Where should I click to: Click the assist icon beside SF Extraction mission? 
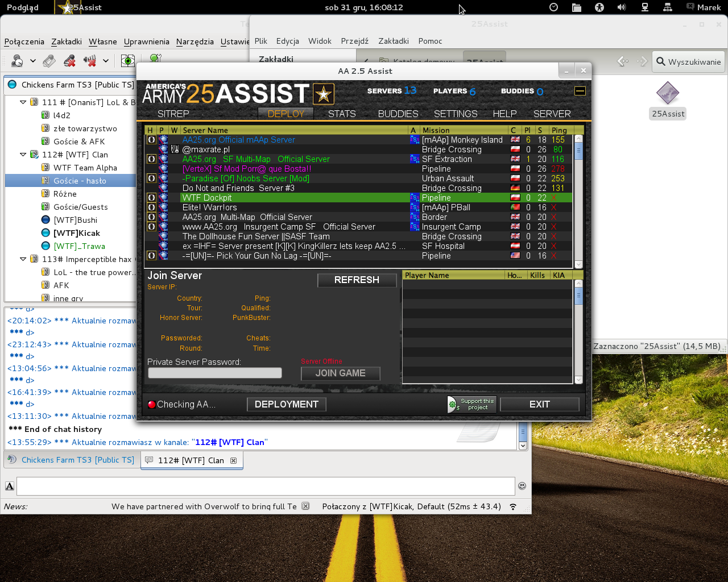coord(415,159)
